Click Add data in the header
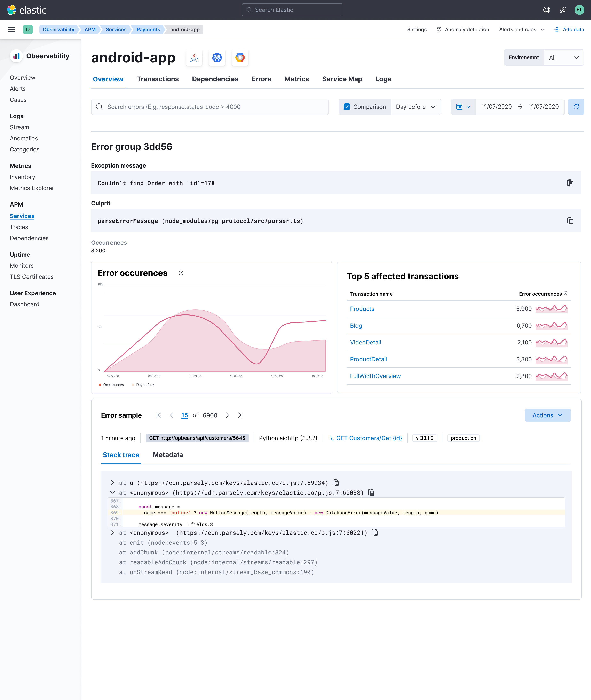591x700 pixels. (x=569, y=30)
